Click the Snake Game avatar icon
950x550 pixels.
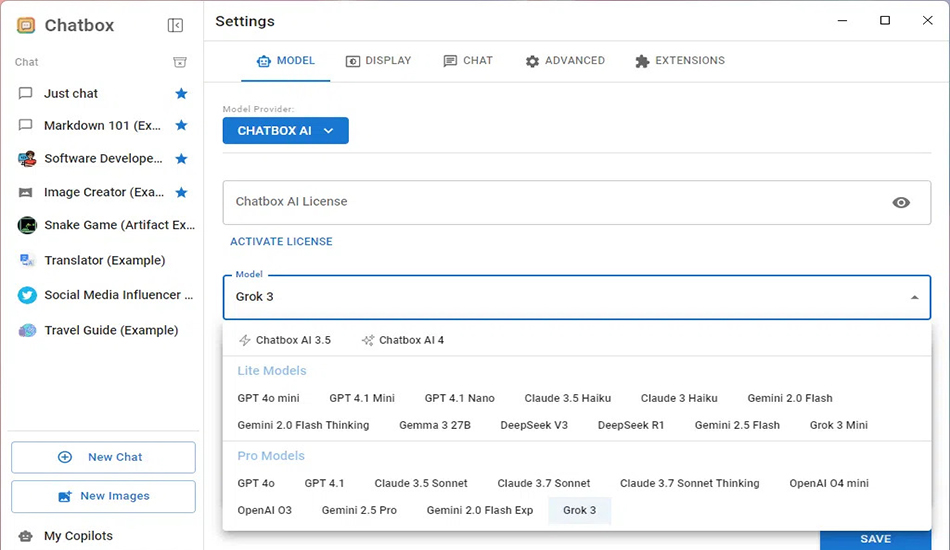click(x=27, y=225)
